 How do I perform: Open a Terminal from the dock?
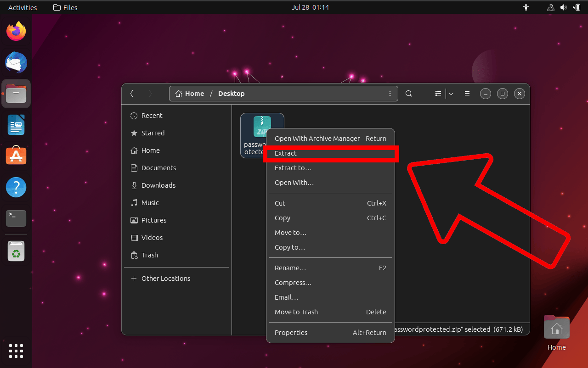tap(16, 218)
